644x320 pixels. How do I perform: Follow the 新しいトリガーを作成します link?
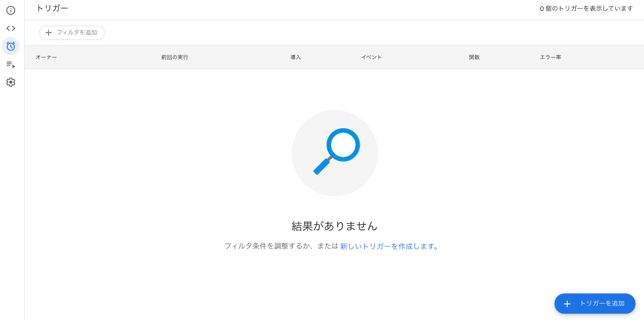click(x=390, y=246)
